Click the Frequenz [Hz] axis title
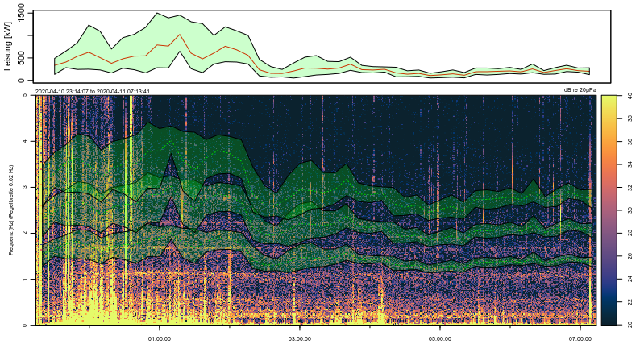Image resolution: width=644 pixels, height=361 pixels. tap(11, 210)
